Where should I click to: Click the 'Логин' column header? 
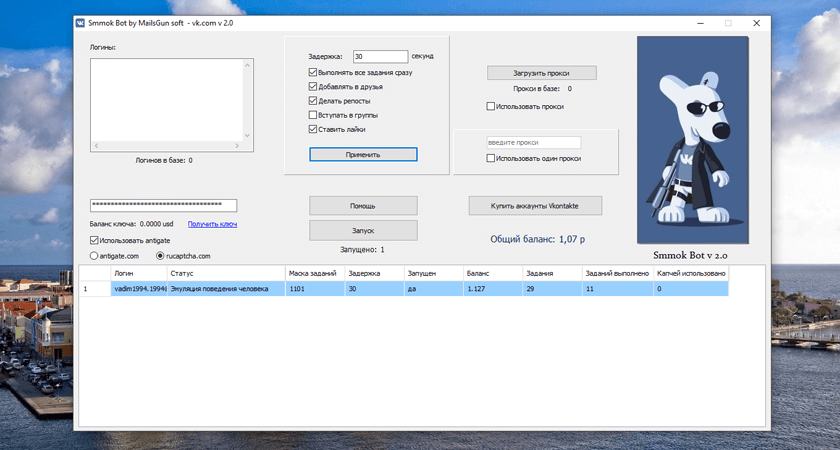pos(139,274)
